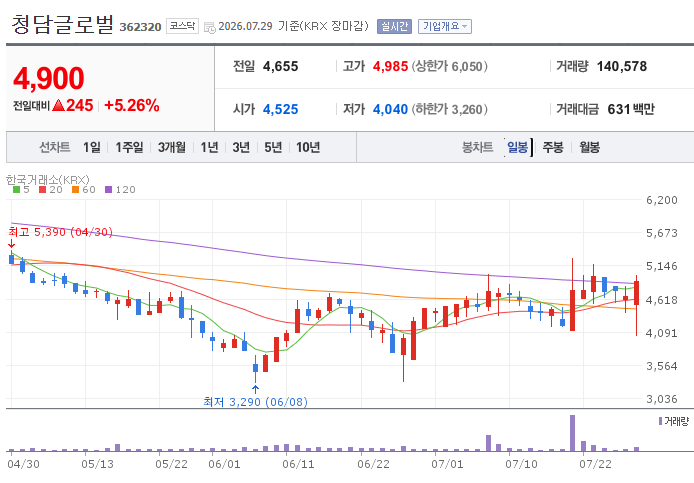Click the 6,200 price axis label
The width and height of the screenshot is (694, 483).
[x=662, y=200]
